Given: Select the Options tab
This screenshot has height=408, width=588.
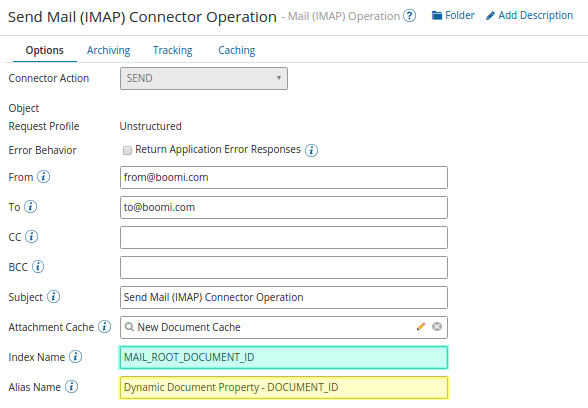Looking at the screenshot, I should pyautogui.click(x=45, y=50).
